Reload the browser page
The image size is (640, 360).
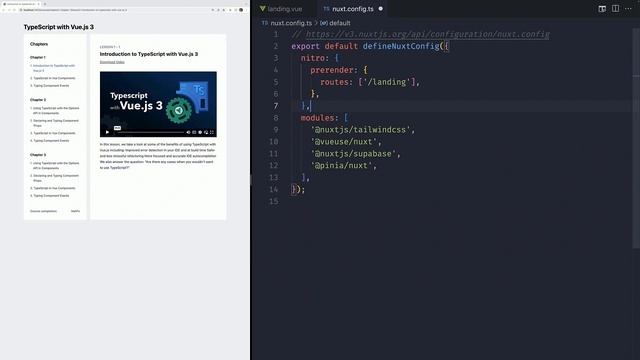click(x=14, y=10)
